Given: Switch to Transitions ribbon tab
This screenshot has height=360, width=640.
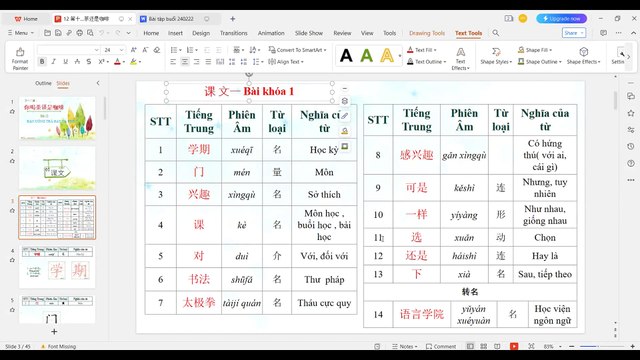Looking at the screenshot, I should [x=233, y=33].
